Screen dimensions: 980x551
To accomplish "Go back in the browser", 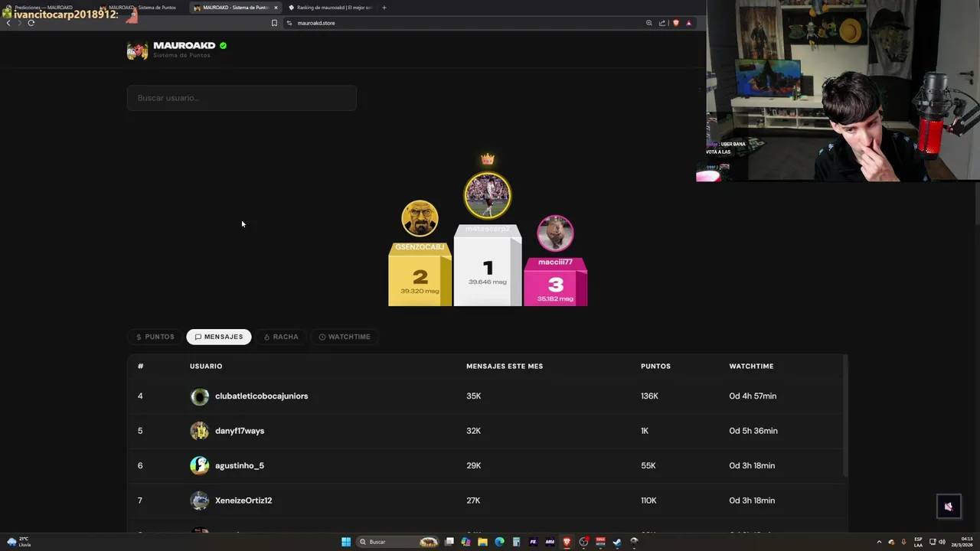I will tap(8, 23).
